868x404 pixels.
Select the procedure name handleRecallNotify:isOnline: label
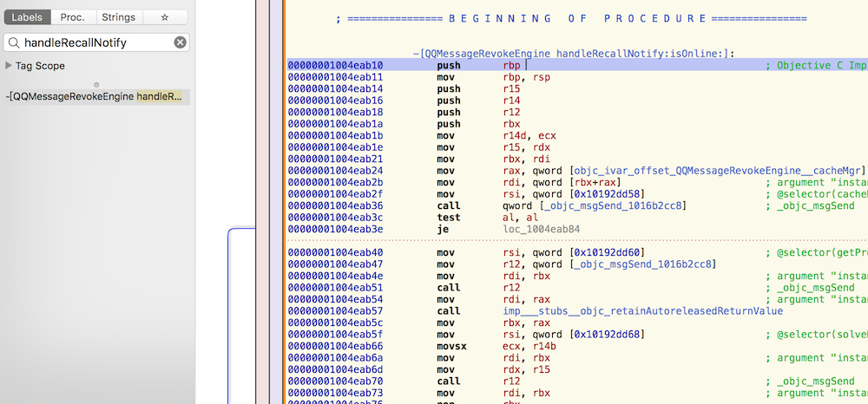point(575,53)
